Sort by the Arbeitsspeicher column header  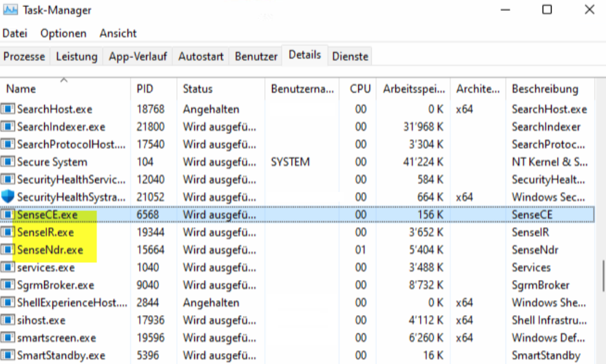tap(414, 89)
